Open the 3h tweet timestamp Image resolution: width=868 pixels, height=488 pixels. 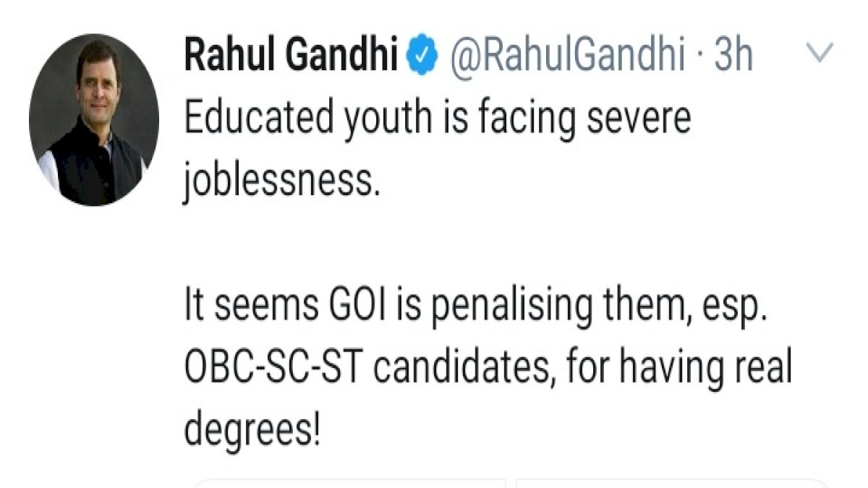(x=733, y=57)
